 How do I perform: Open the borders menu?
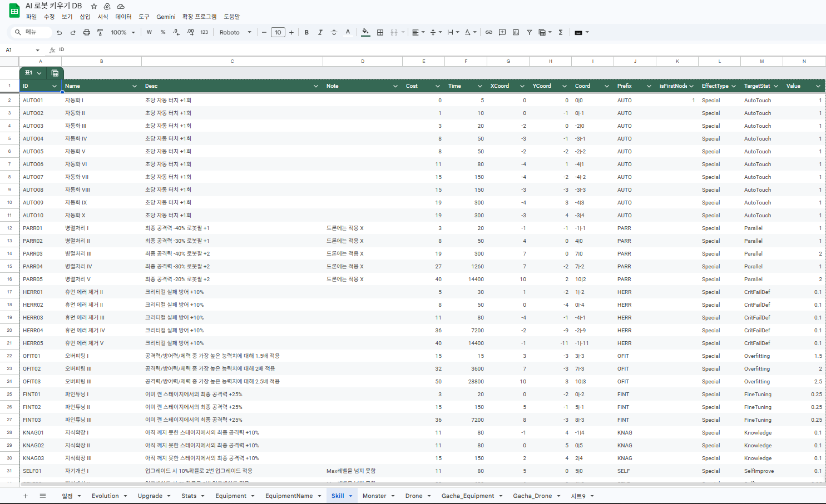[380, 32]
